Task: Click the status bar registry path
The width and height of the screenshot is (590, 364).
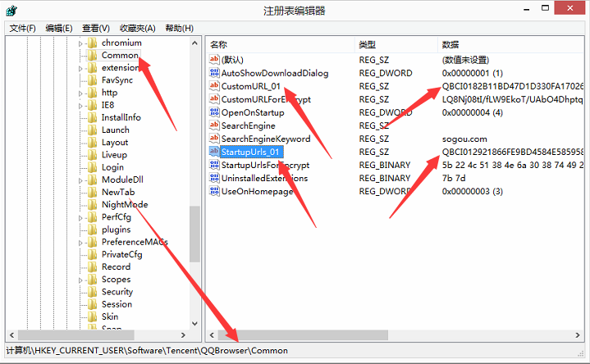Action: 147,350
